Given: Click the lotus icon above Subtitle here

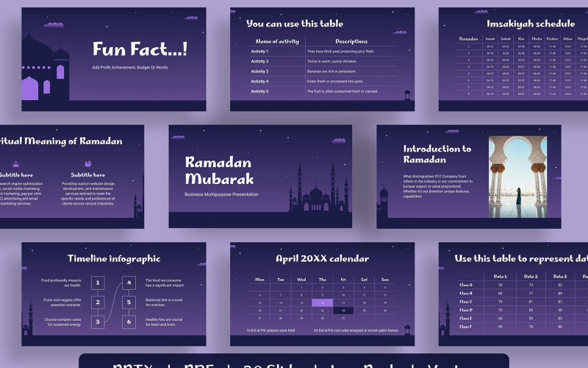Looking at the screenshot, I should click(87, 163).
